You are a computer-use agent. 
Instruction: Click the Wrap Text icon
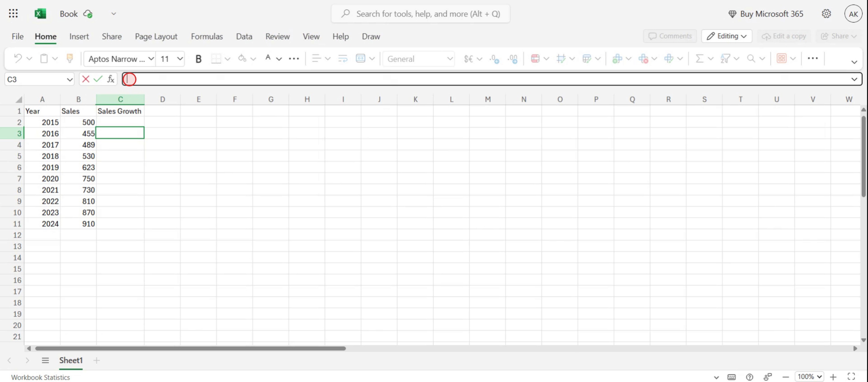[343, 59]
